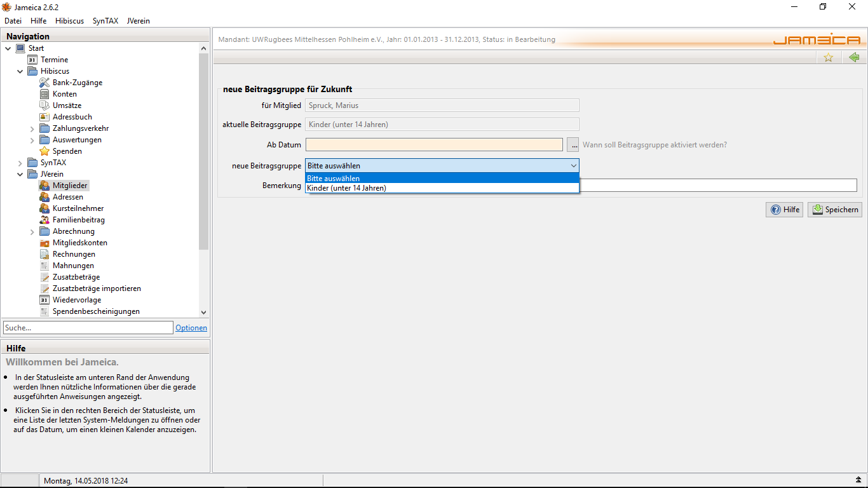The height and width of the screenshot is (488, 868).
Task: Open the Hibiscus menu
Action: tap(69, 21)
